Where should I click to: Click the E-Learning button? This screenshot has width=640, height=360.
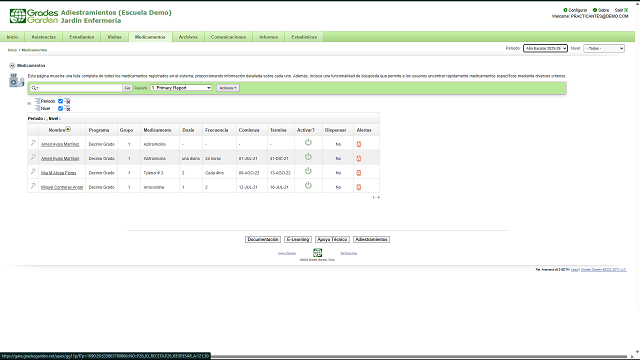point(298,240)
